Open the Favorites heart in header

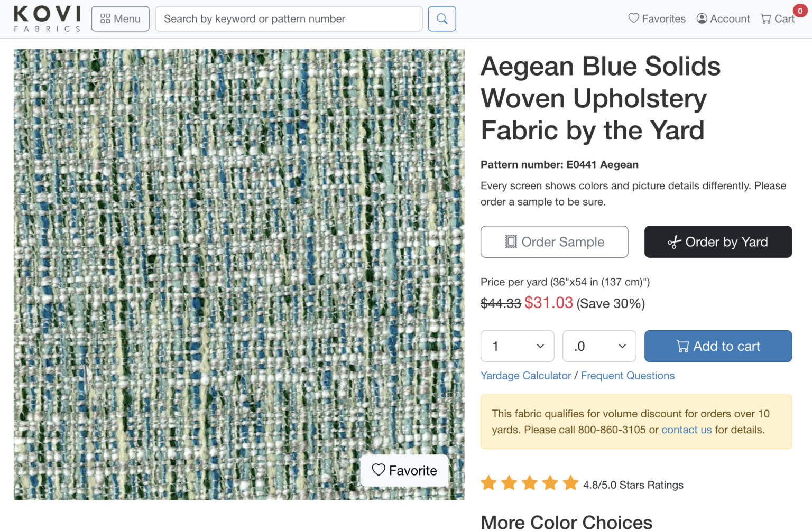[634, 18]
